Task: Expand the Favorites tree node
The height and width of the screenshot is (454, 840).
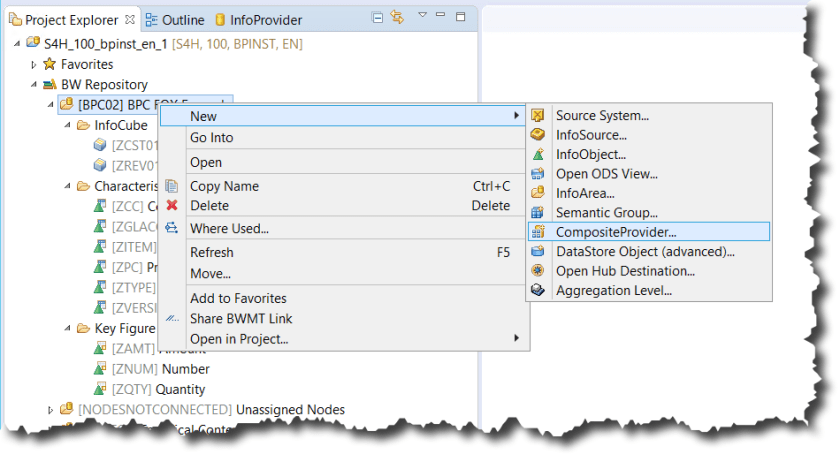Action: tap(34, 65)
